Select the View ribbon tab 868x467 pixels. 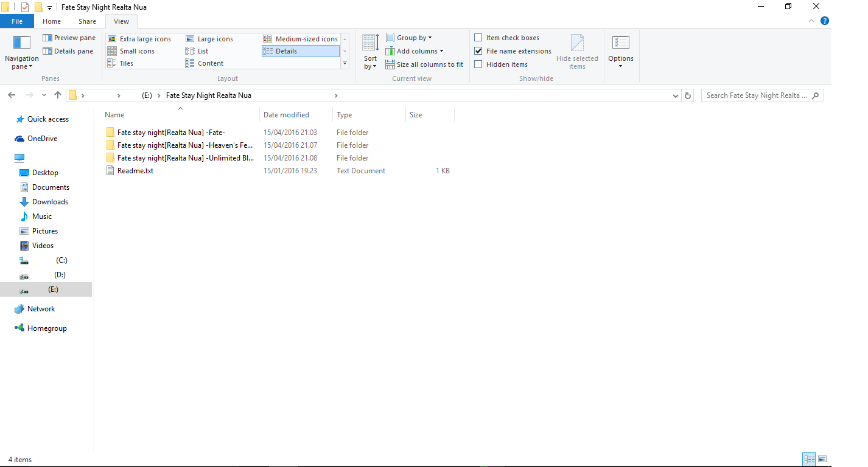click(122, 21)
